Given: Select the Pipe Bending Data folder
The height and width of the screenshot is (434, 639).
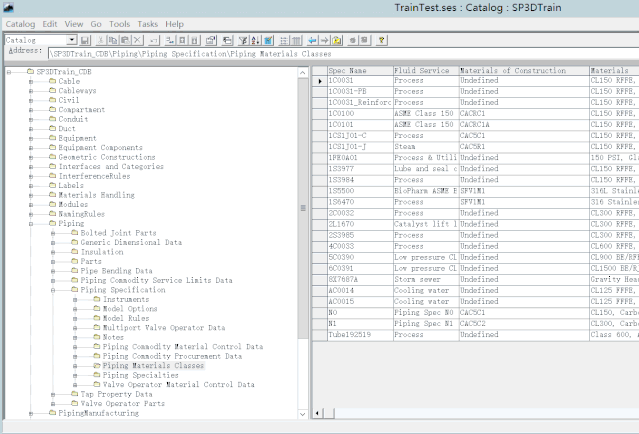Looking at the screenshot, I should 116,271.
